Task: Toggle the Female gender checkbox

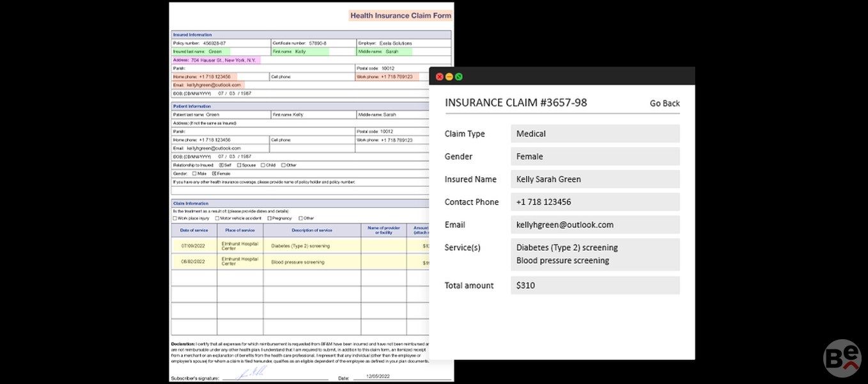Action: pos(214,173)
